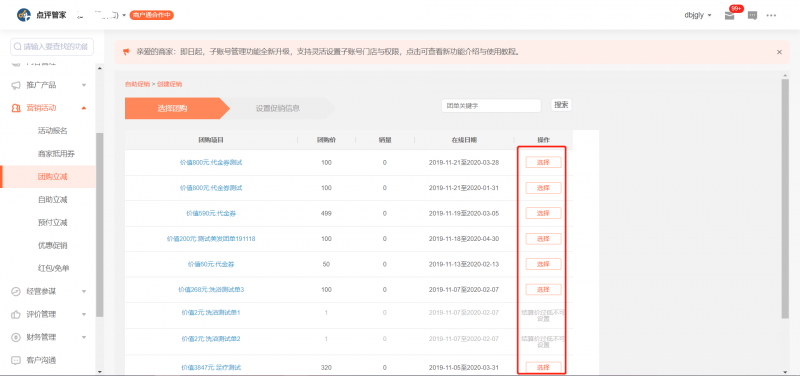Click the 操作 column header

coord(543,139)
